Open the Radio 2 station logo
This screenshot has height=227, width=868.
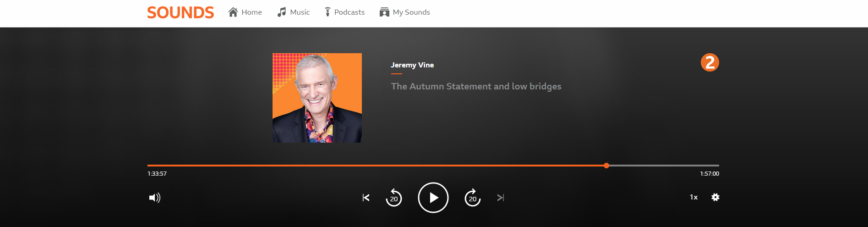point(710,62)
